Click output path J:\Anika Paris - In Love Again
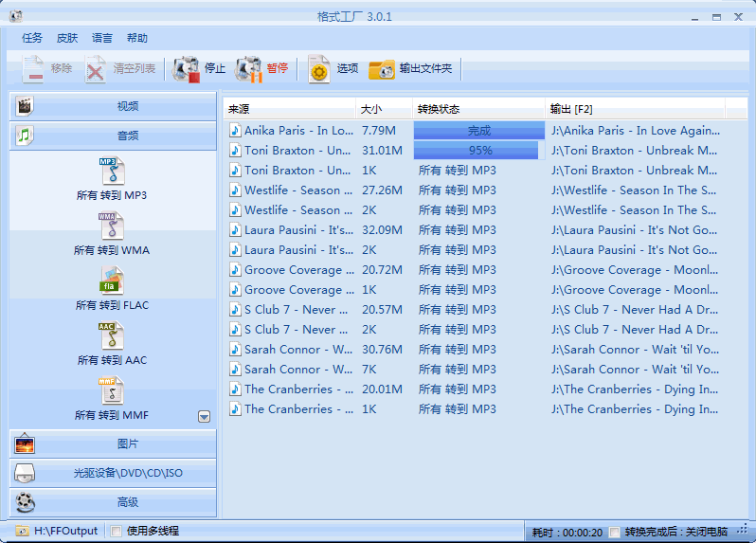 [636, 130]
